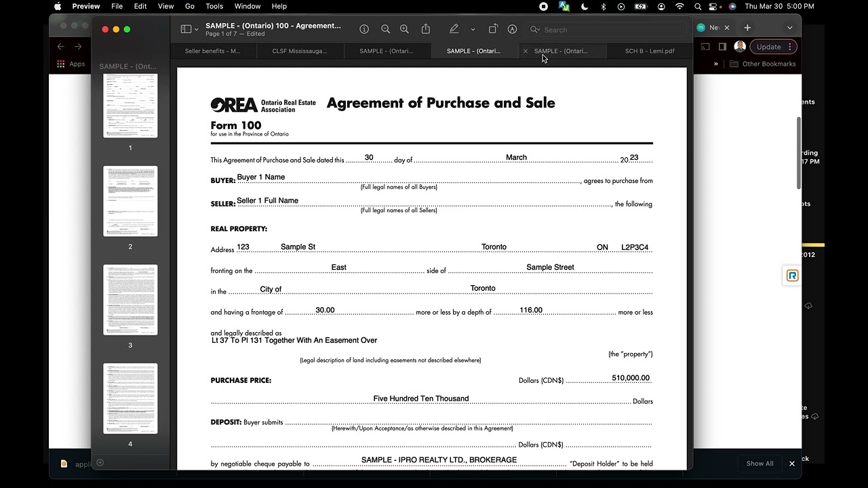
Task: Open the Preview application menu
Action: point(86,6)
